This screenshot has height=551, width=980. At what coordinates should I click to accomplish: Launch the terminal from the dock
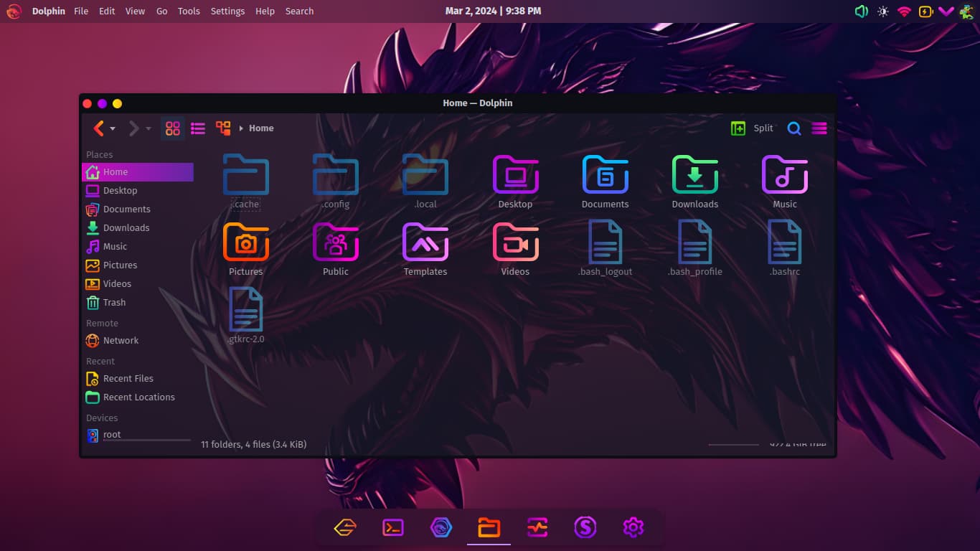pos(392,528)
